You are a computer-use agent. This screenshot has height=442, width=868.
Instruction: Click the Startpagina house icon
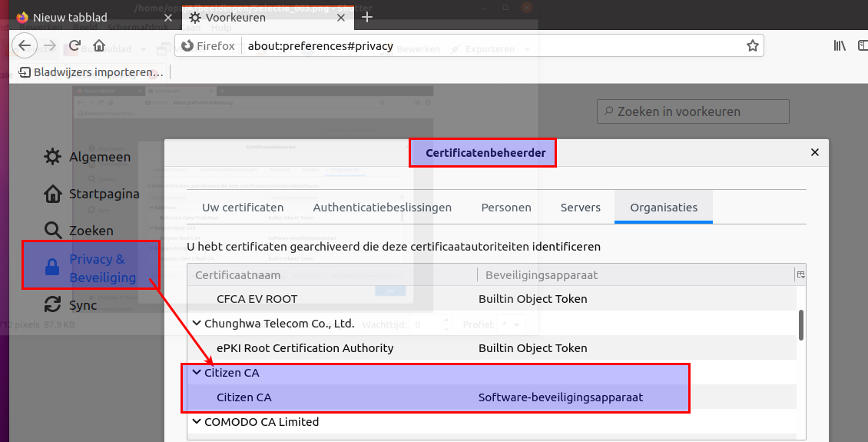point(52,194)
